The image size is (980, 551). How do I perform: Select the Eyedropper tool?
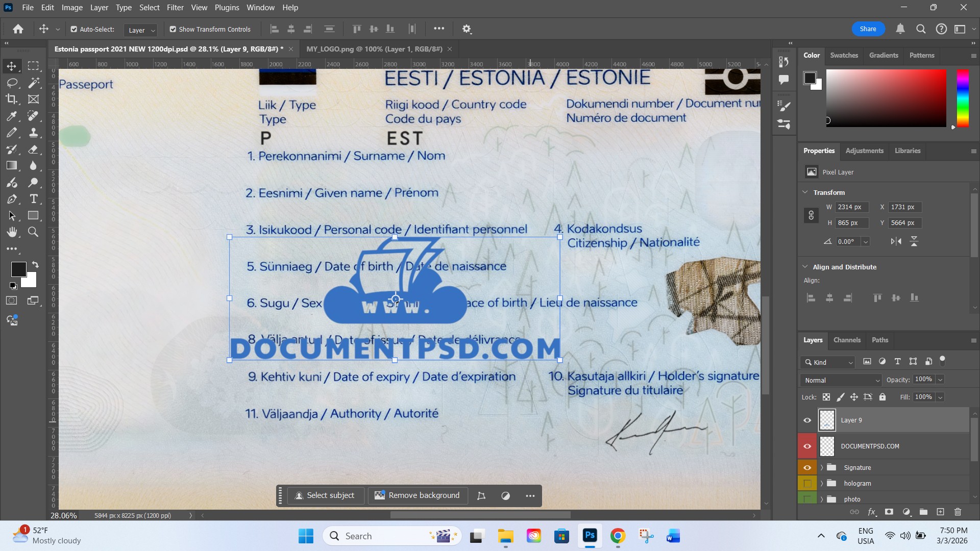point(11,116)
